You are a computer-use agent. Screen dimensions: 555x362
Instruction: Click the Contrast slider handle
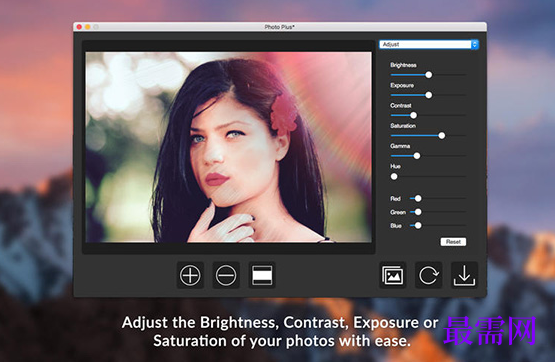413,115
